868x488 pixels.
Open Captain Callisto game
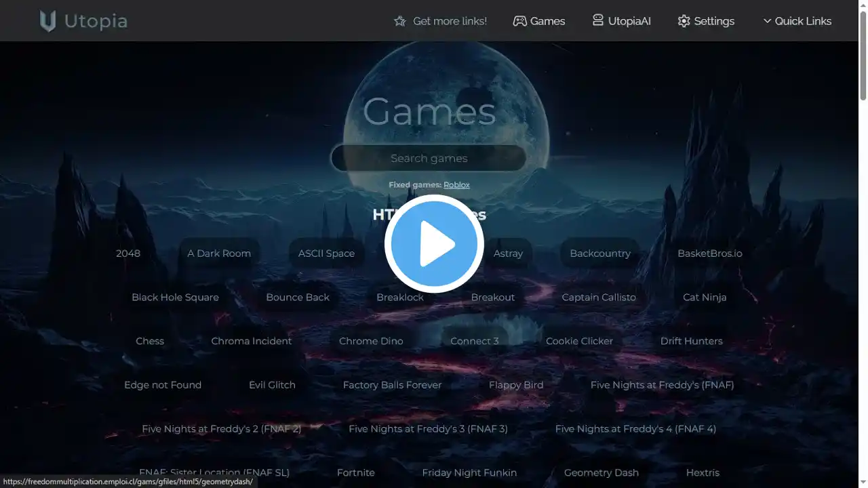point(599,298)
